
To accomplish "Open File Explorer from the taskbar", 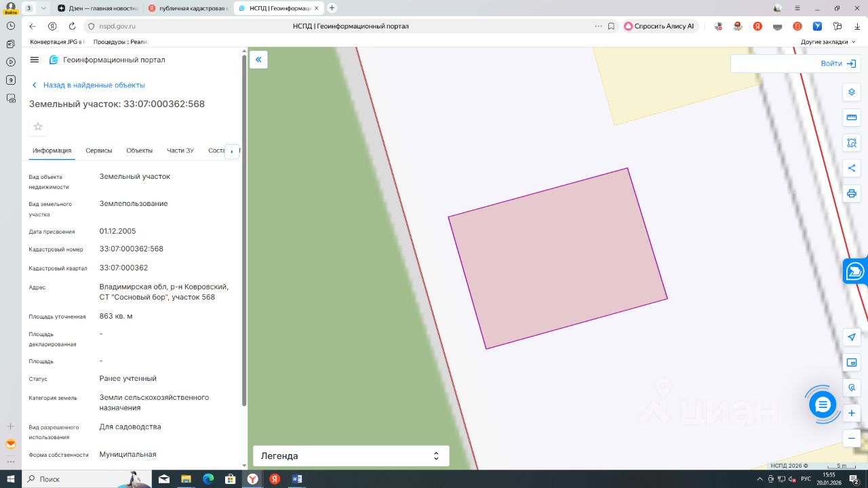I will tap(186, 479).
